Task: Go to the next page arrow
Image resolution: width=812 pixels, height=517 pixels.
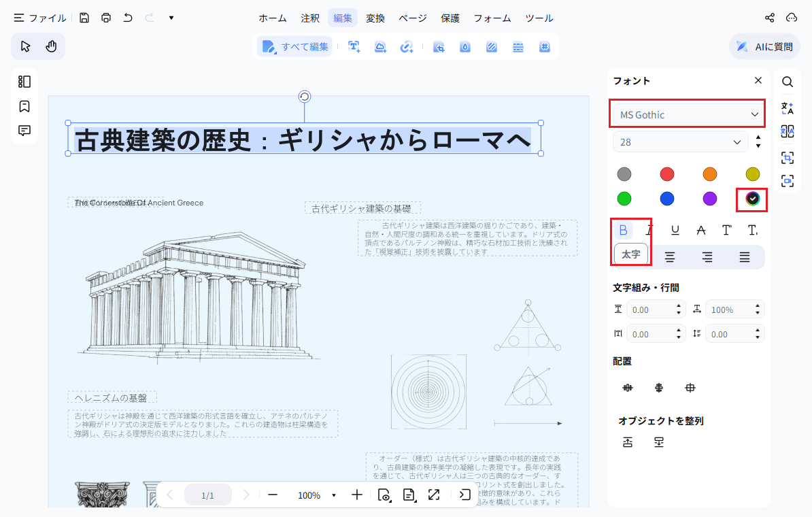Action: (246, 495)
